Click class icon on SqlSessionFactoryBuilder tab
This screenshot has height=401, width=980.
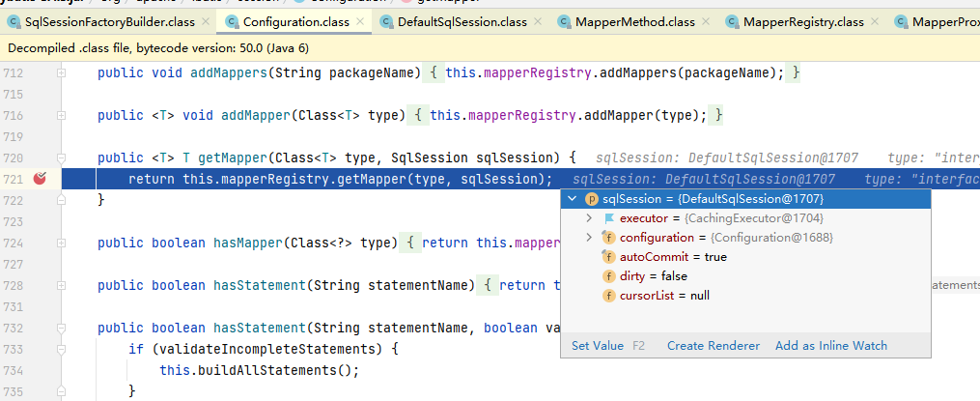(14, 22)
